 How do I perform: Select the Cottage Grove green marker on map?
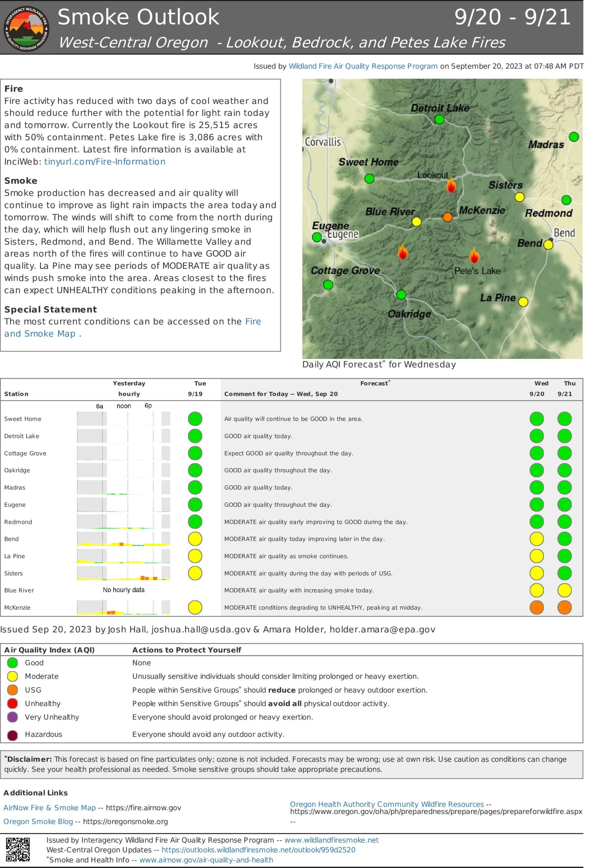328,285
